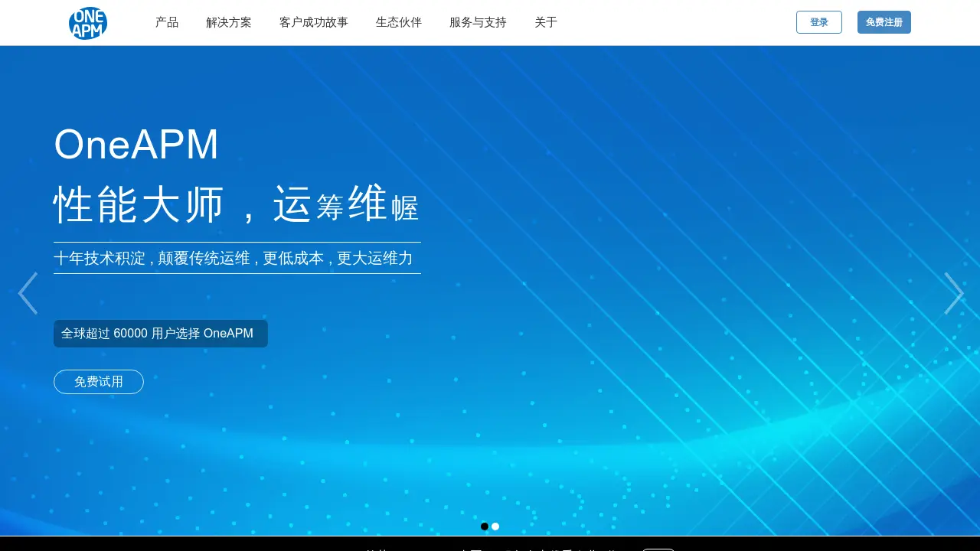This screenshot has height=551, width=980.
Task: Open the 解决方案 menu
Action: coord(229,22)
